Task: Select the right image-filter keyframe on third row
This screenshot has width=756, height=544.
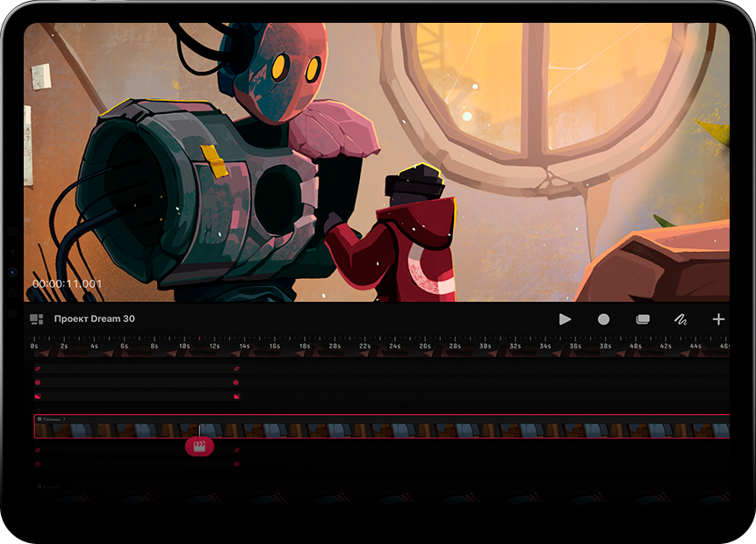Action: click(x=236, y=397)
